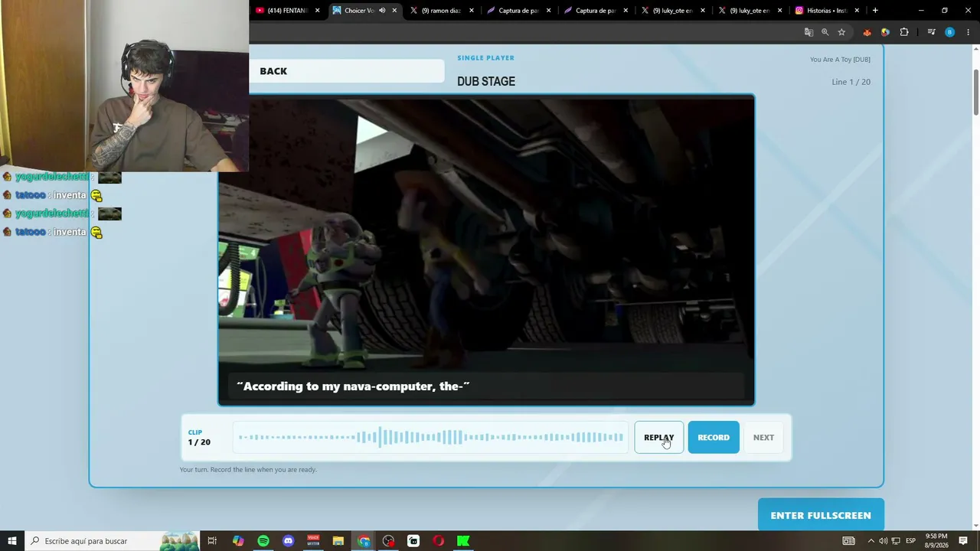Mute the Choicer Voice tab audio icon
The width and height of the screenshot is (980, 551).
(x=382, y=11)
